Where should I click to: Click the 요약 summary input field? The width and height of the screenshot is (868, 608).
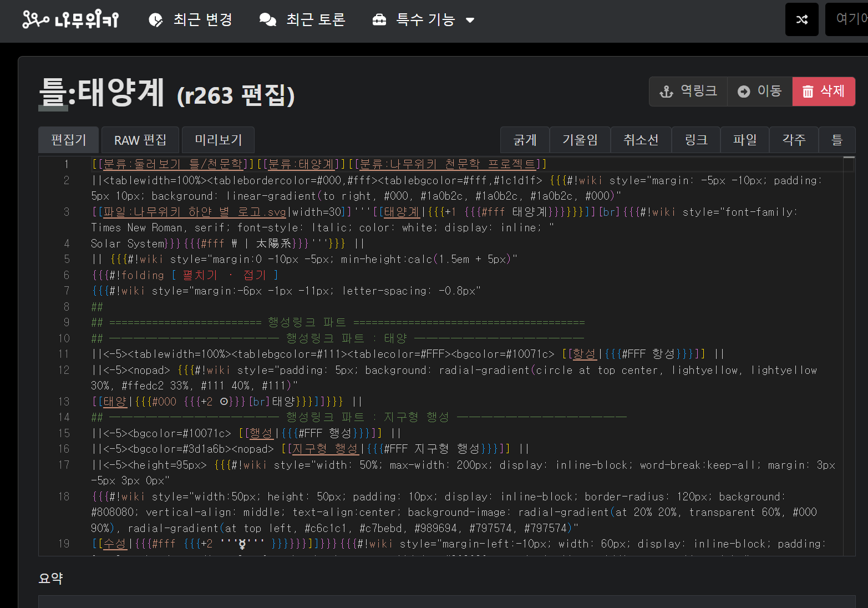click(x=446, y=601)
